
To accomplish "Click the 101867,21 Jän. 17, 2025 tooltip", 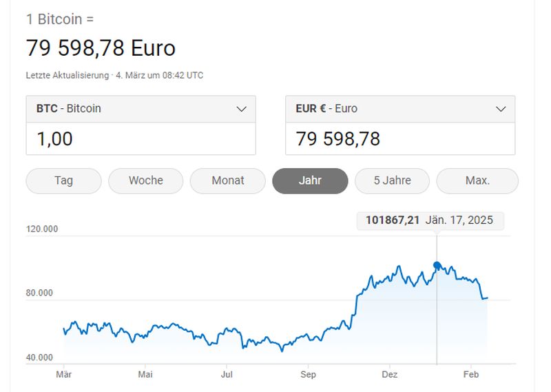I will [x=429, y=220].
